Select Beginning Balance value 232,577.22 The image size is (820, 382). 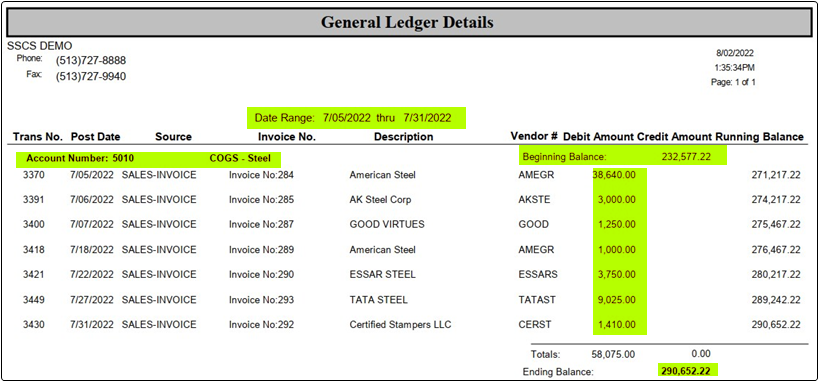point(686,156)
